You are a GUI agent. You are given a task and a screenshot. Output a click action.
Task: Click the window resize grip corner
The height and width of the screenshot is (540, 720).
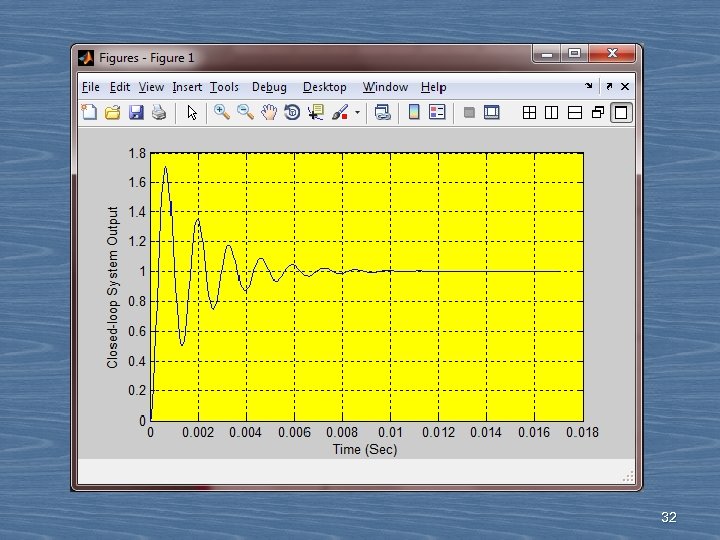[628, 477]
